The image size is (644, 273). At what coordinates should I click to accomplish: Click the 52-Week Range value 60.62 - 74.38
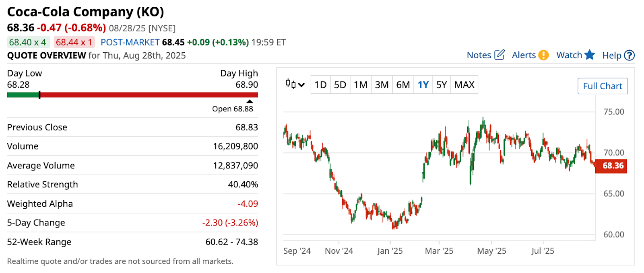click(x=231, y=242)
